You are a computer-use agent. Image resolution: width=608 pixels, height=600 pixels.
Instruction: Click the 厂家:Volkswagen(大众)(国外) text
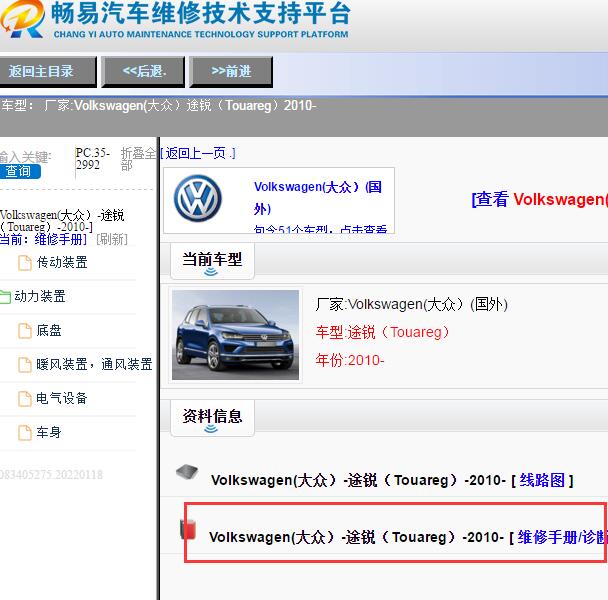click(411, 304)
